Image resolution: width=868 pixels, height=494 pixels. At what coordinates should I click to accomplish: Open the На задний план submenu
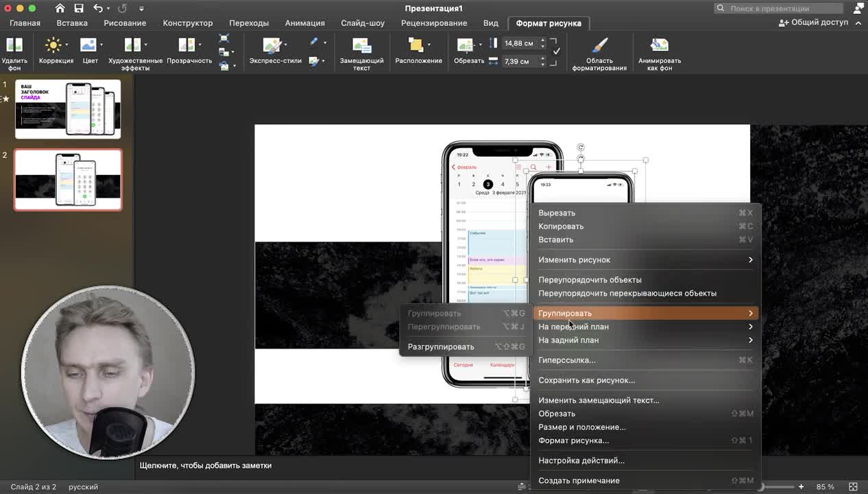(x=645, y=340)
